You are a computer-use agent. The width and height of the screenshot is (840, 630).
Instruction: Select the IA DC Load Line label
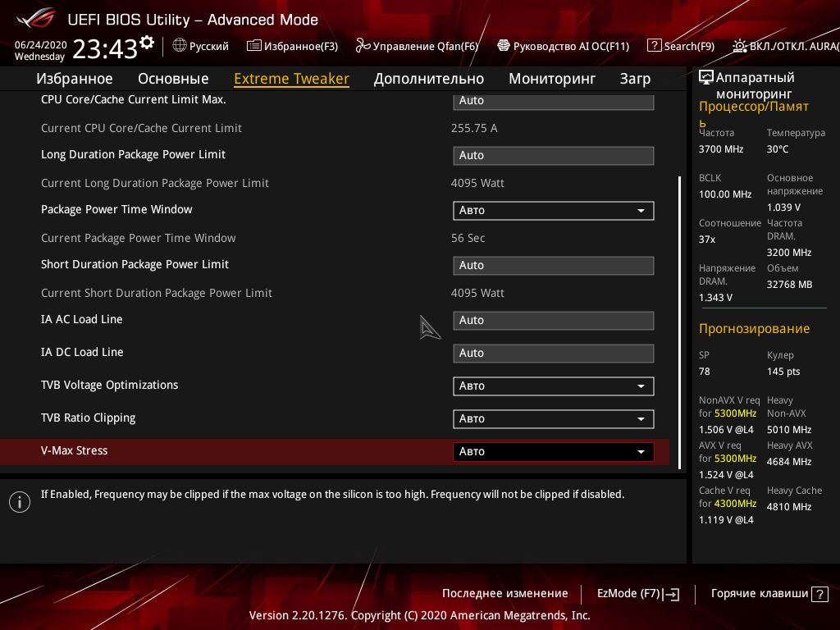pos(82,352)
